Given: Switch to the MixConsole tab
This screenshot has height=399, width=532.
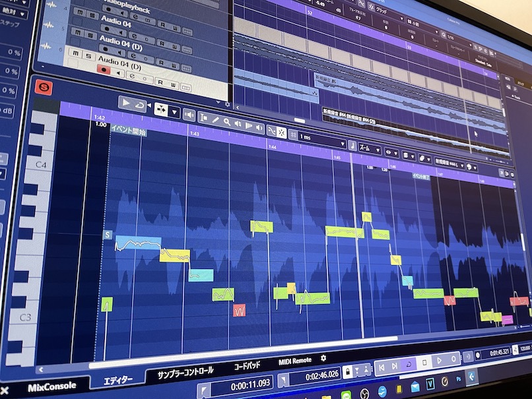Looking at the screenshot, I should 52,386.
